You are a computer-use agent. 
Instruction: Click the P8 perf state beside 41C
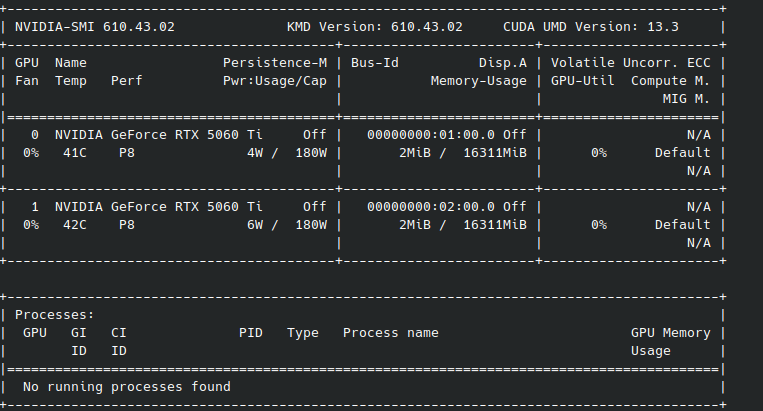click(x=127, y=153)
